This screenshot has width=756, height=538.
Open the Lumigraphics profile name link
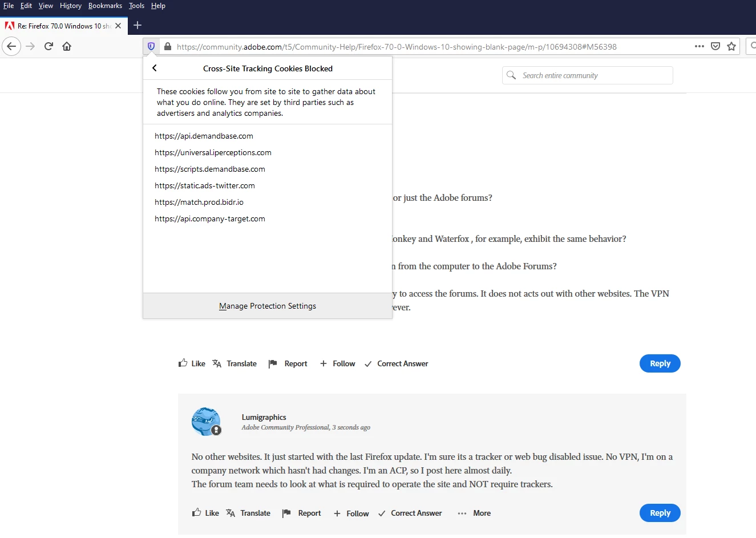click(264, 417)
